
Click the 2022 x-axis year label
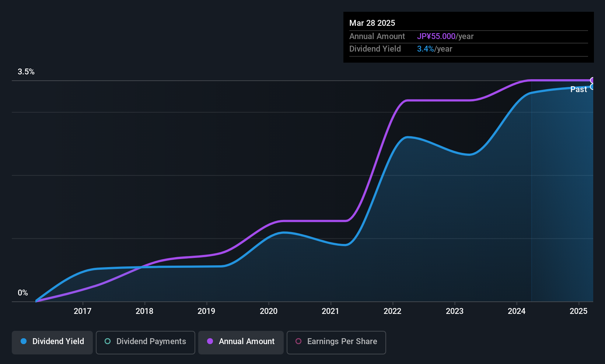point(392,311)
